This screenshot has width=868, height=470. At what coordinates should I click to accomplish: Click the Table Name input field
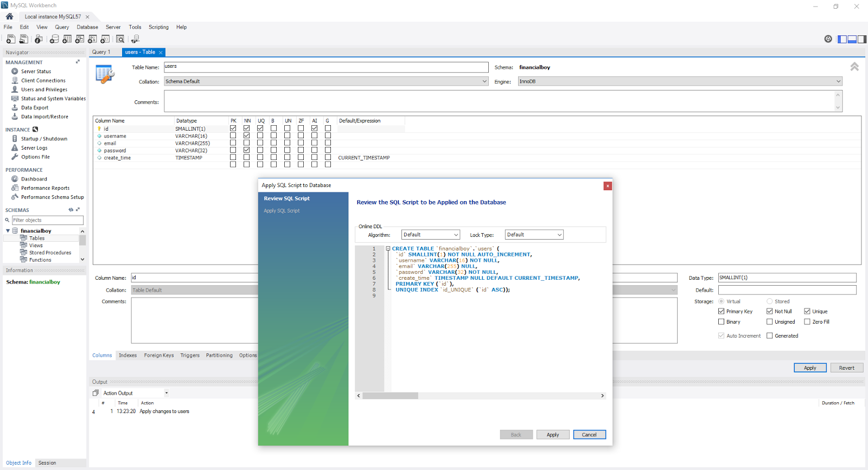(x=326, y=67)
